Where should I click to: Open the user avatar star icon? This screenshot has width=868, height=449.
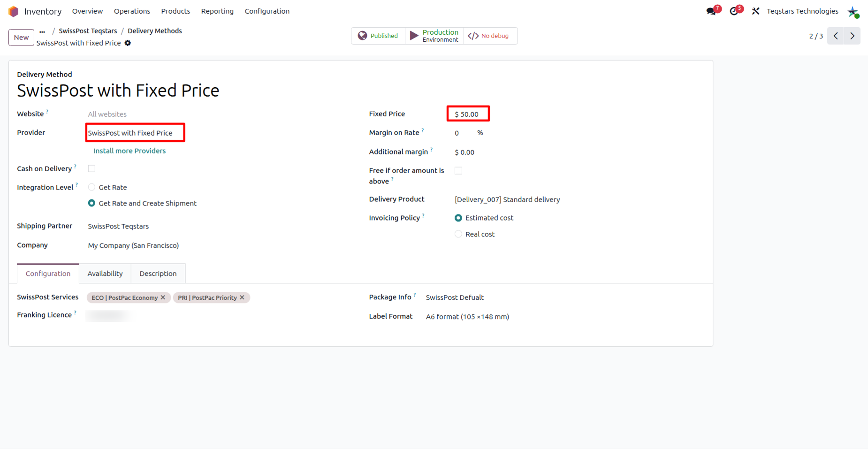853,12
